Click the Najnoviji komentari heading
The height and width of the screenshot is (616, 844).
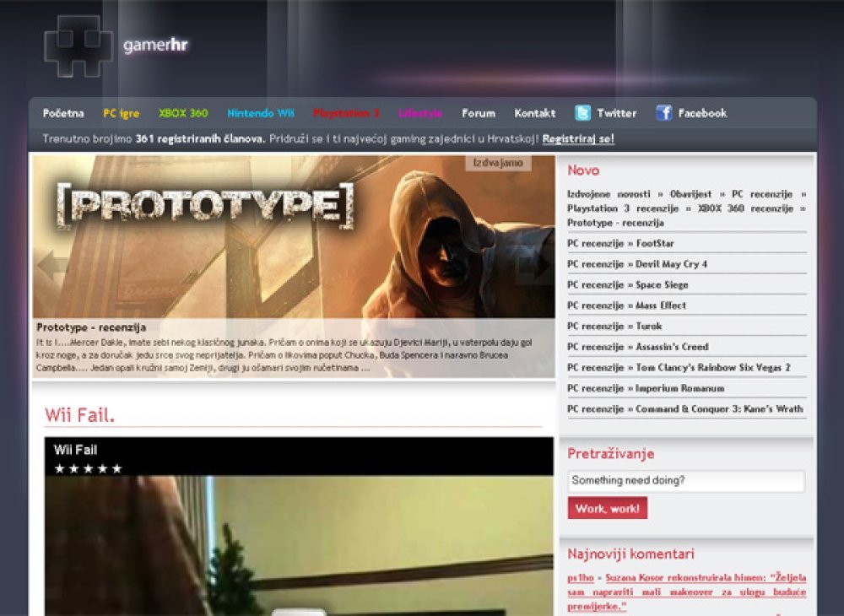(x=630, y=554)
